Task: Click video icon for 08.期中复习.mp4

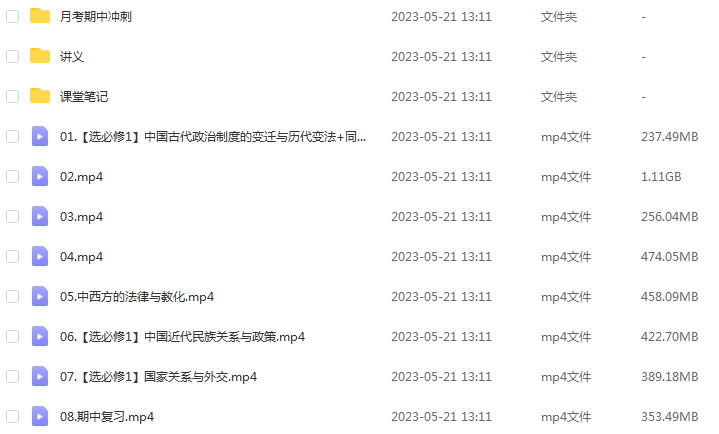Action: 40,416
